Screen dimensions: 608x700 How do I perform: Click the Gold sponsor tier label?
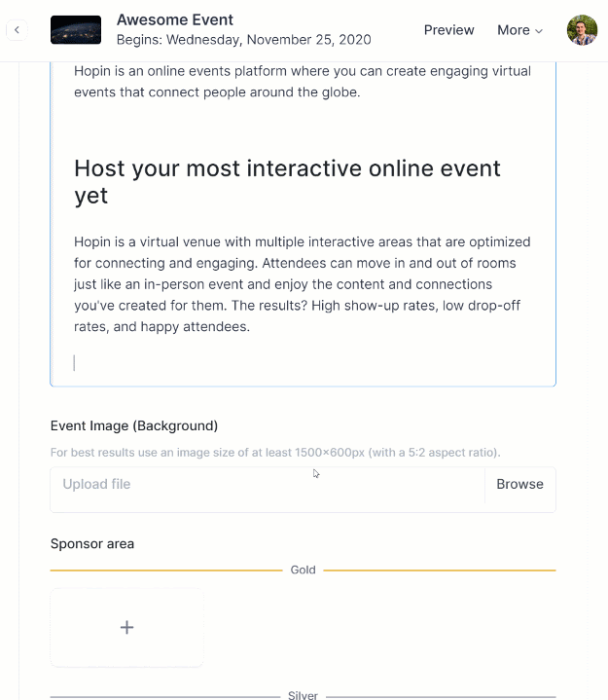[x=303, y=571]
